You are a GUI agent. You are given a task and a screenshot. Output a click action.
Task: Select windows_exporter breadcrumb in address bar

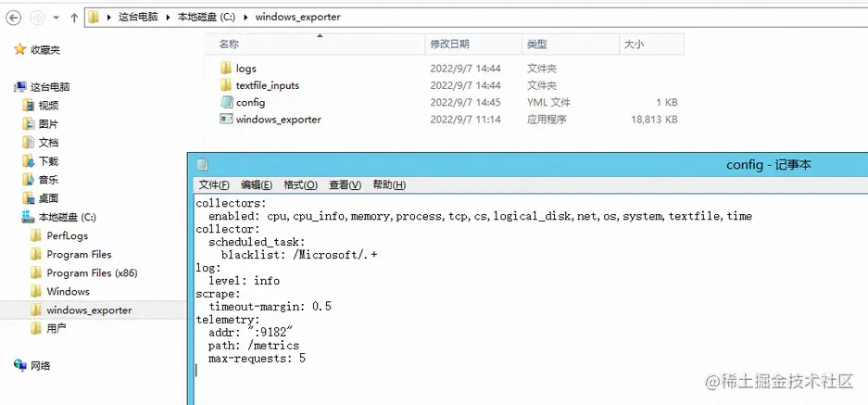pyautogui.click(x=297, y=18)
